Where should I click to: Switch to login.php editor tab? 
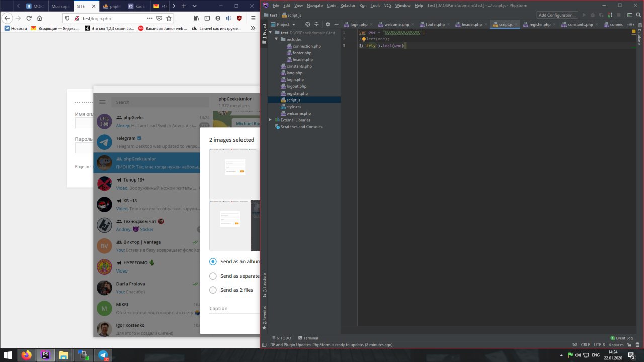click(358, 24)
